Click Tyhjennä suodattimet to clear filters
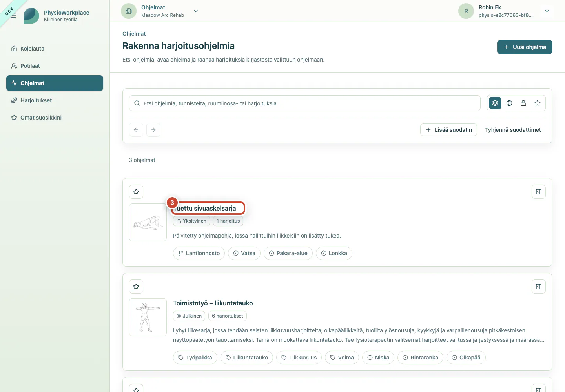The height and width of the screenshot is (392, 565). point(513,130)
